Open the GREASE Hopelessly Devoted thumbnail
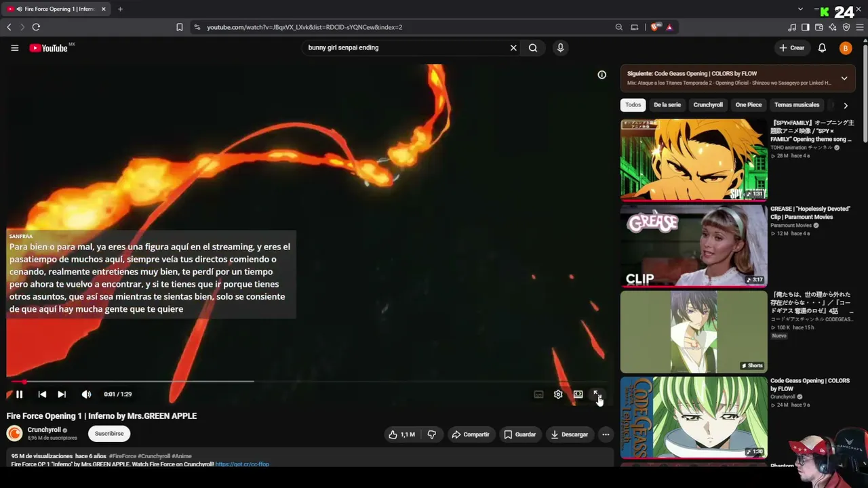The image size is (868, 488). point(694,246)
